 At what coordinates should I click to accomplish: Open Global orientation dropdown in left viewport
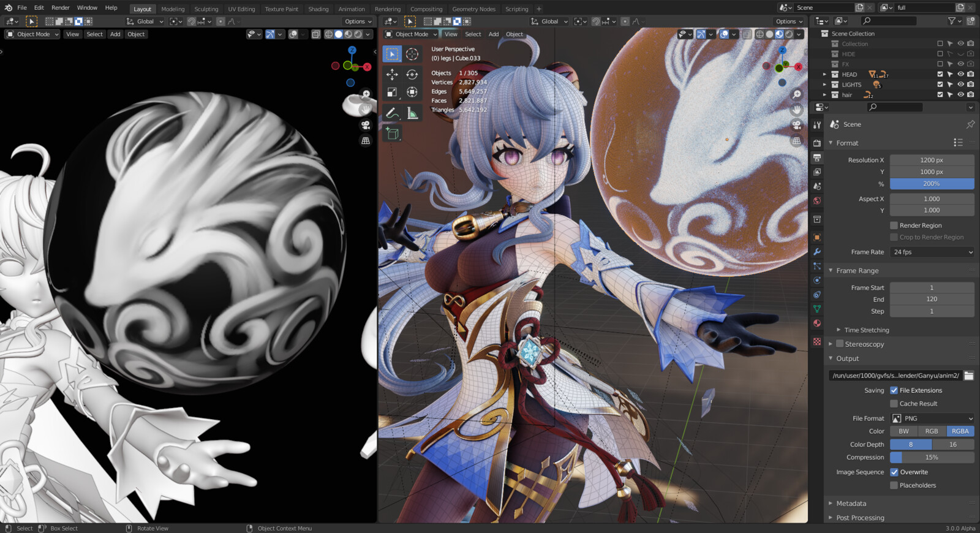pyautogui.click(x=146, y=21)
